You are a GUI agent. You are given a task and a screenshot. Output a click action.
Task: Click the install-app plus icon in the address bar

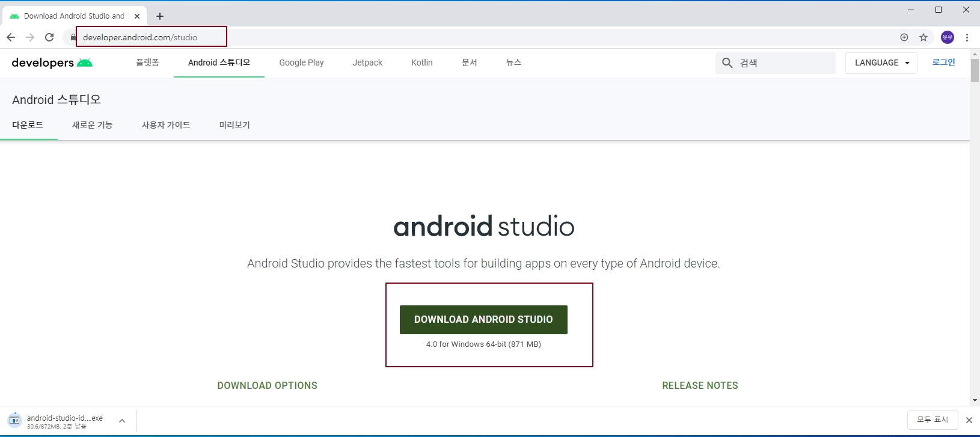[x=904, y=37]
